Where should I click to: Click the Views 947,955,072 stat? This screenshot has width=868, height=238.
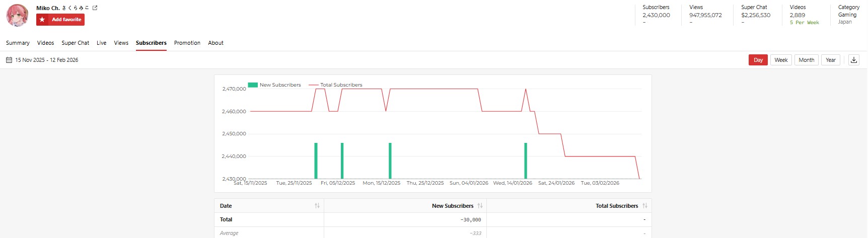(x=705, y=14)
